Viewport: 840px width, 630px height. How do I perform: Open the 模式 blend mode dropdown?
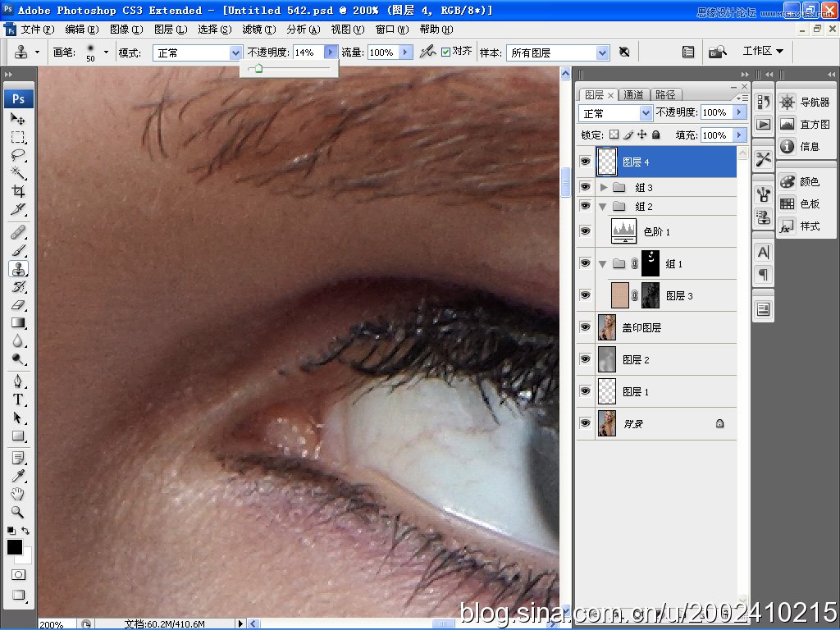[197, 52]
